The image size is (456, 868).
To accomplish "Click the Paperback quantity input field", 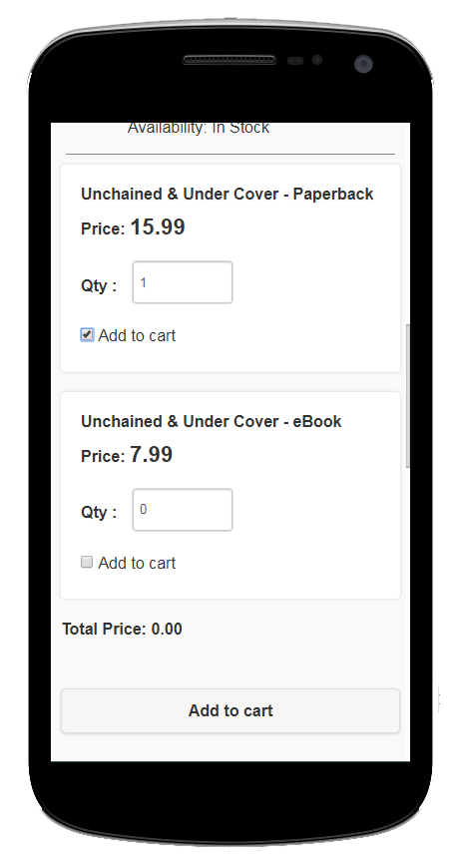I will (182, 282).
